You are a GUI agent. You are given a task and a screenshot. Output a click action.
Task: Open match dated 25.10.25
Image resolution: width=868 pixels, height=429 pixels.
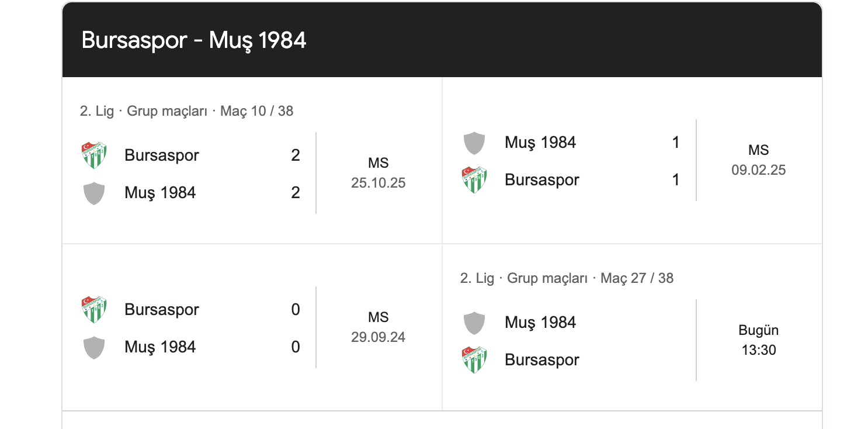click(378, 173)
